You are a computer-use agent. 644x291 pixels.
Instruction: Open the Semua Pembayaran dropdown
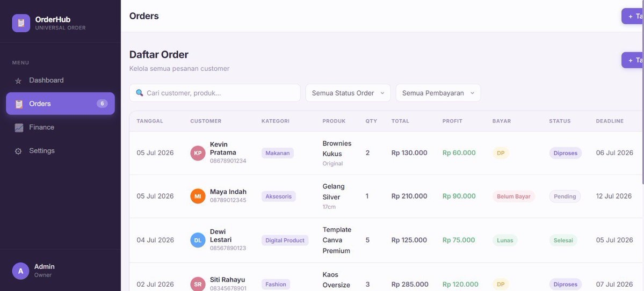pyautogui.click(x=438, y=93)
